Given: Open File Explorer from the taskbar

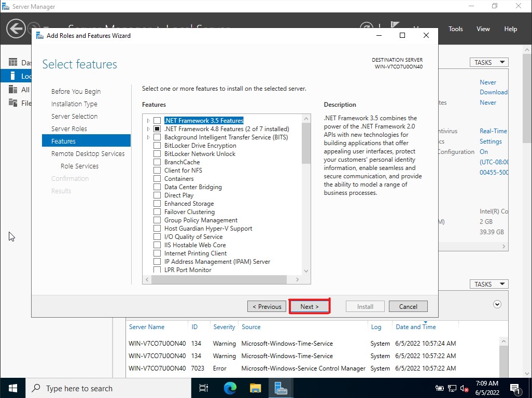Looking at the screenshot, I should coord(255,388).
